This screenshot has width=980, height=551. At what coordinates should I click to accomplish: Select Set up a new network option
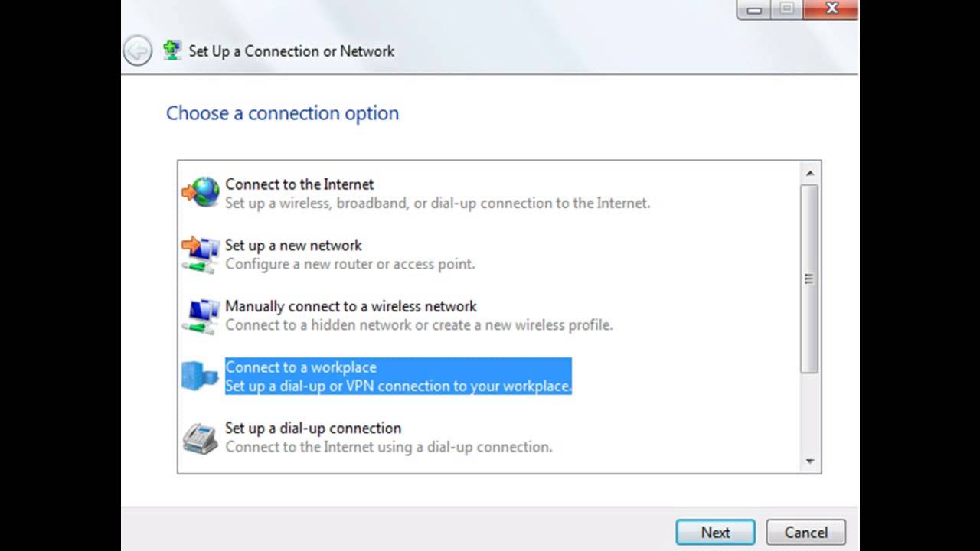click(293, 246)
